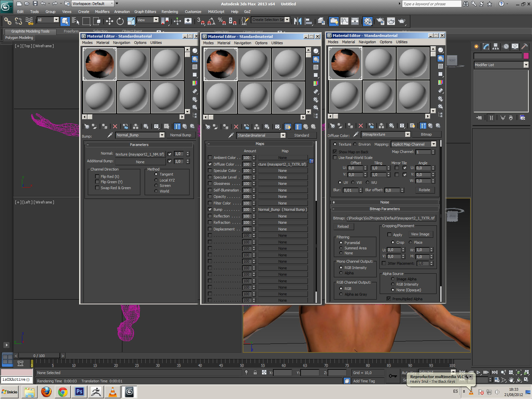The image size is (532, 399).
Task: Enable the Specular Level map checkbox
Action: click(x=210, y=177)
